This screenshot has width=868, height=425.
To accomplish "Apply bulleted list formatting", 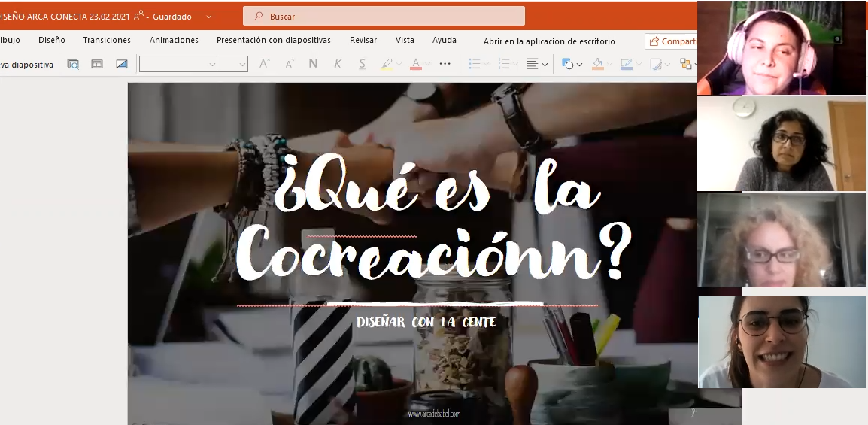I will pos(475,64).
